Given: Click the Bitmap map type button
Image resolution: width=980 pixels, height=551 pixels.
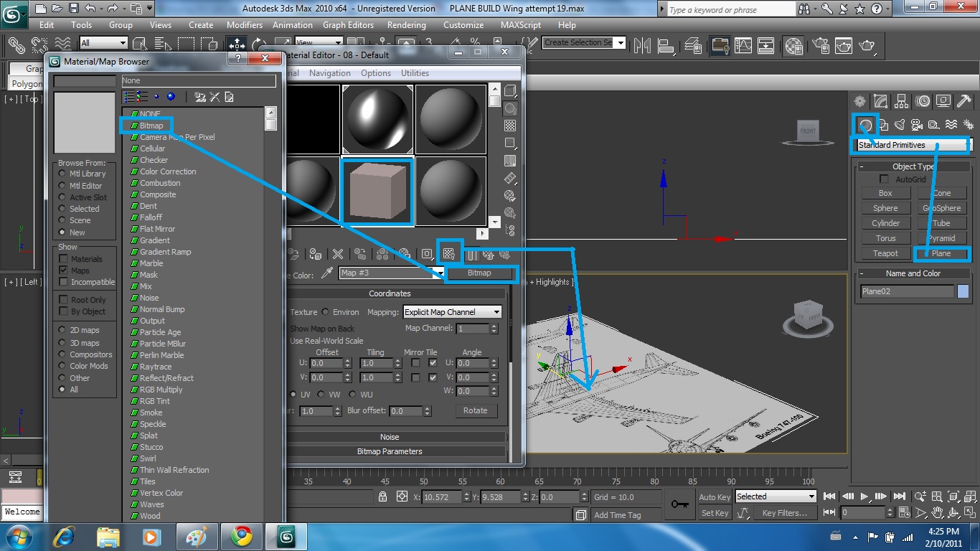Looking at the screenshot, I should pos(479,273).
